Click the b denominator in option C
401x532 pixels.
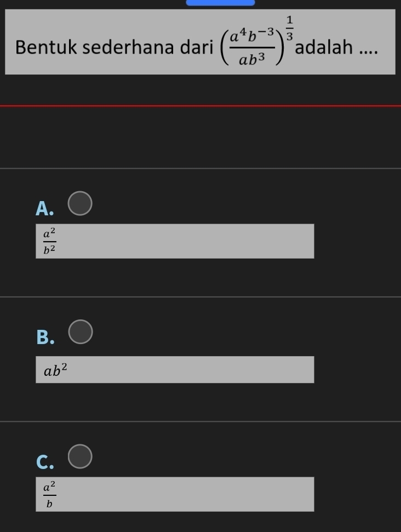coord(49,504)
